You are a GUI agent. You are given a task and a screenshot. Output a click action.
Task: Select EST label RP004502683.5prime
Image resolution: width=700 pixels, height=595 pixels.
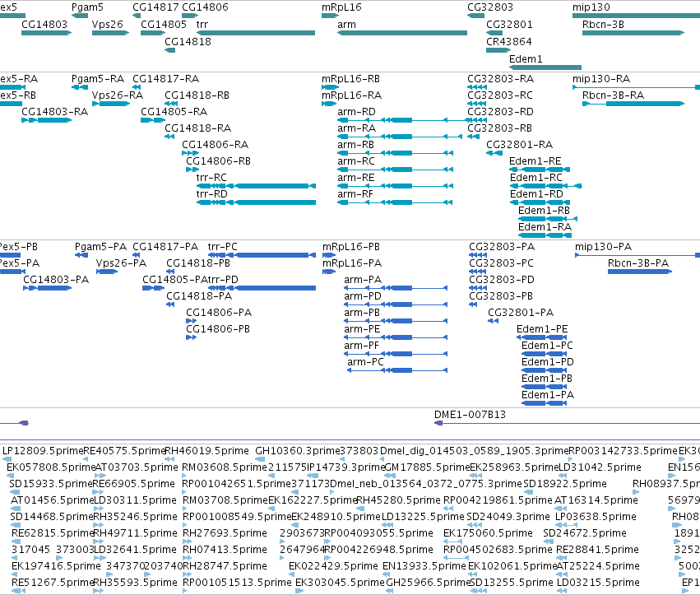(x=498, y=550)
